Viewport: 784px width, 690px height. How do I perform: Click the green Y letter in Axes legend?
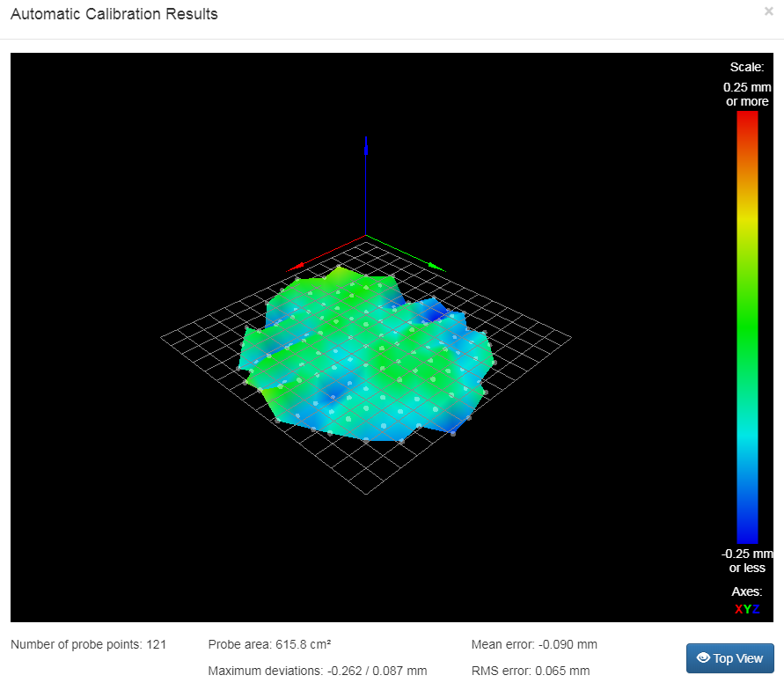pyautogui.click(x=747, y=609)
